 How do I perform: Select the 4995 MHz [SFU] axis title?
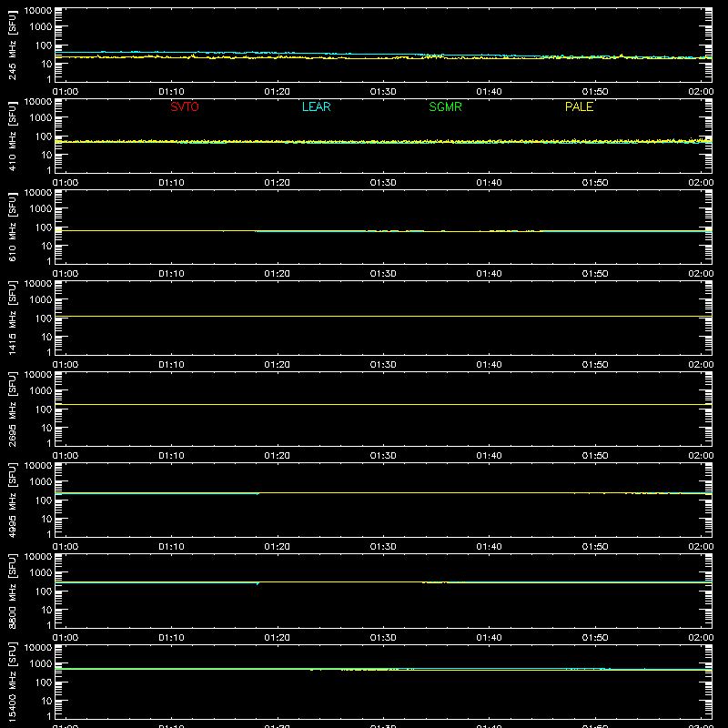pos(13,500)
